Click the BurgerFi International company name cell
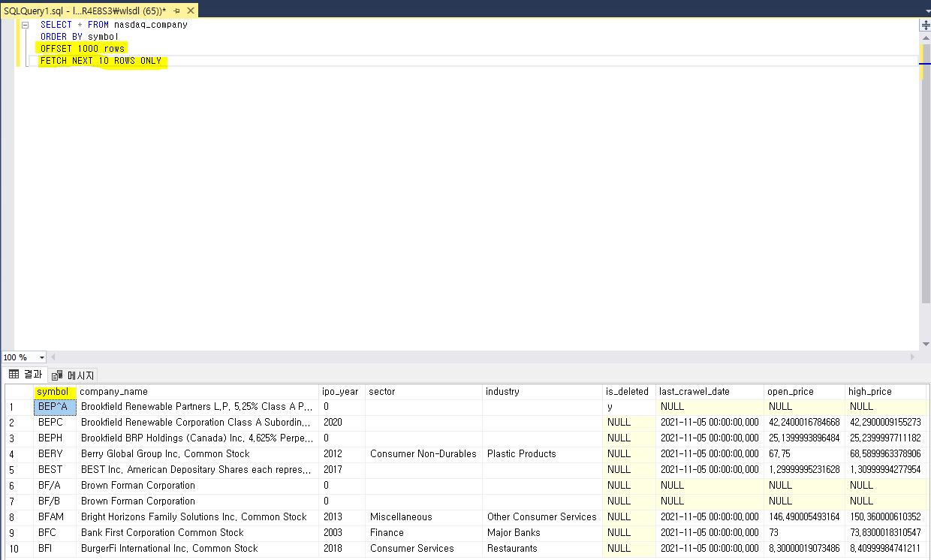The image size is (931, 560). [197, 549]
